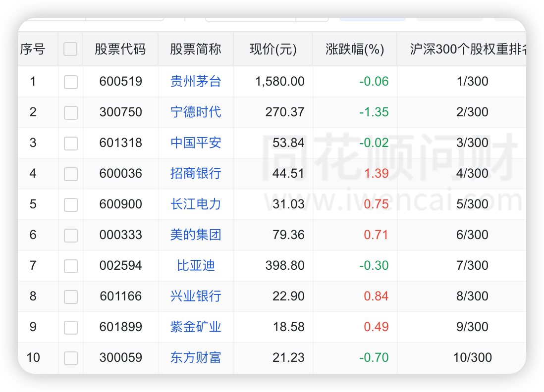The width and height of the screenshot is (544, 392).
Task: Tick the checkbox beside 601318 中国平安
Action: (71, 144)
